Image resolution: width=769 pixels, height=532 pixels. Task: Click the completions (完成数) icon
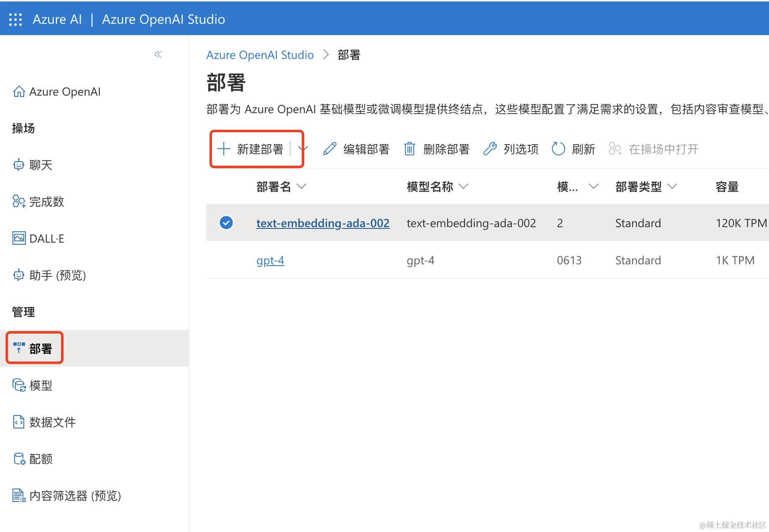pyautogui.click(x=19, y=202)
